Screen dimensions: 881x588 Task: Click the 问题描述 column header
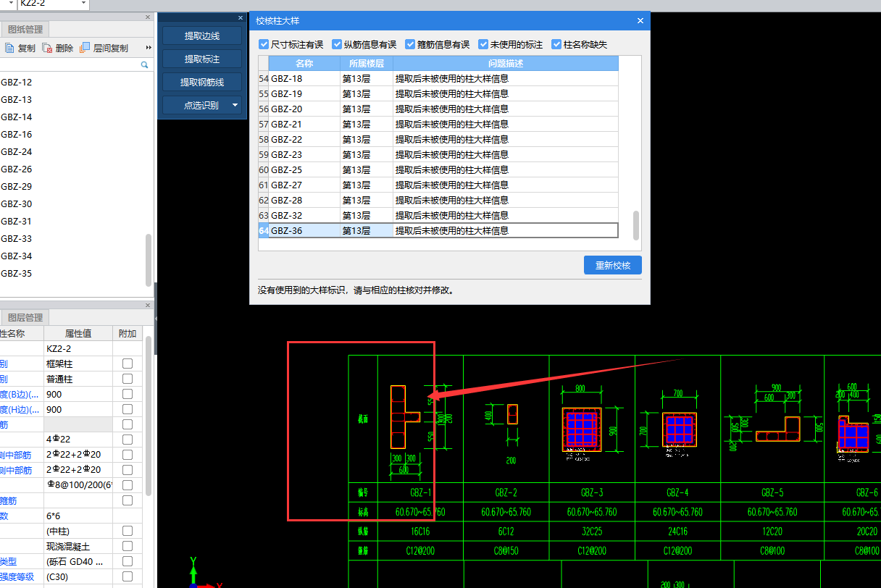tap(506, 64)
